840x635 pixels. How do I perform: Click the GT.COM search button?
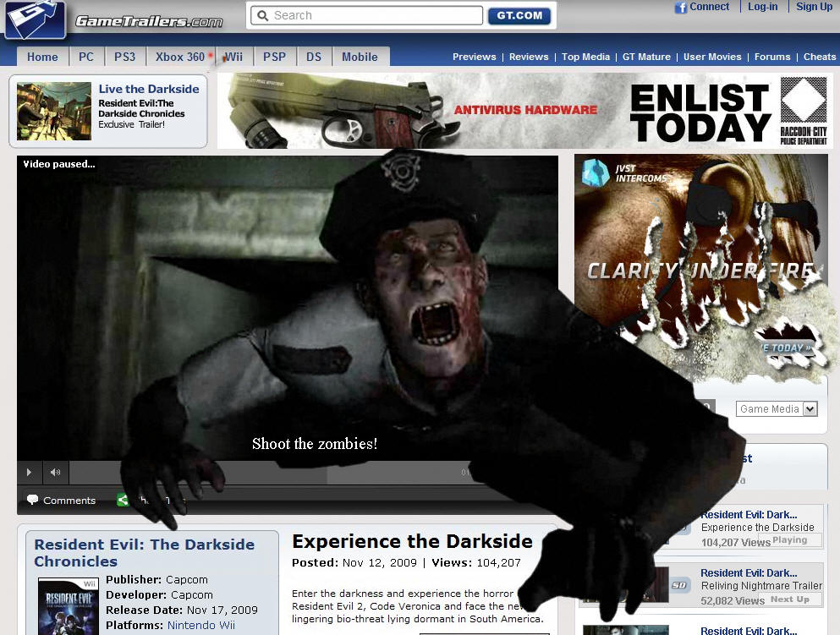click(519, 15)
